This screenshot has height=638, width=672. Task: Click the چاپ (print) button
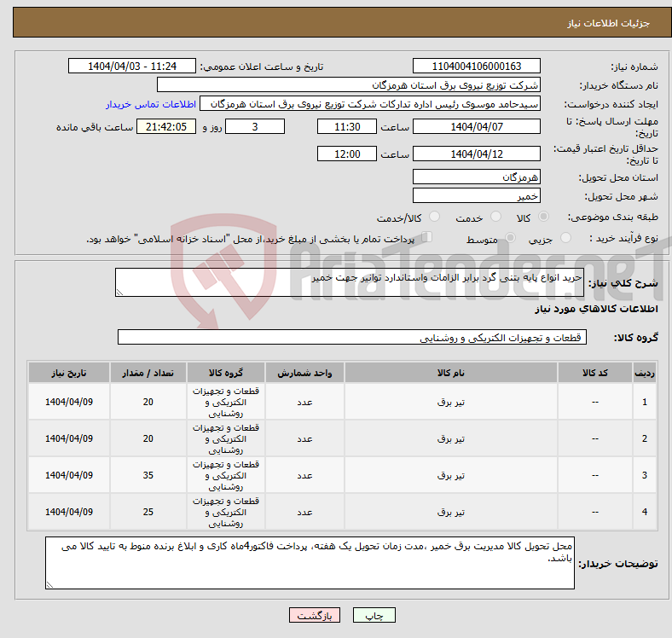pyautogui.click(x=374, y=615)
